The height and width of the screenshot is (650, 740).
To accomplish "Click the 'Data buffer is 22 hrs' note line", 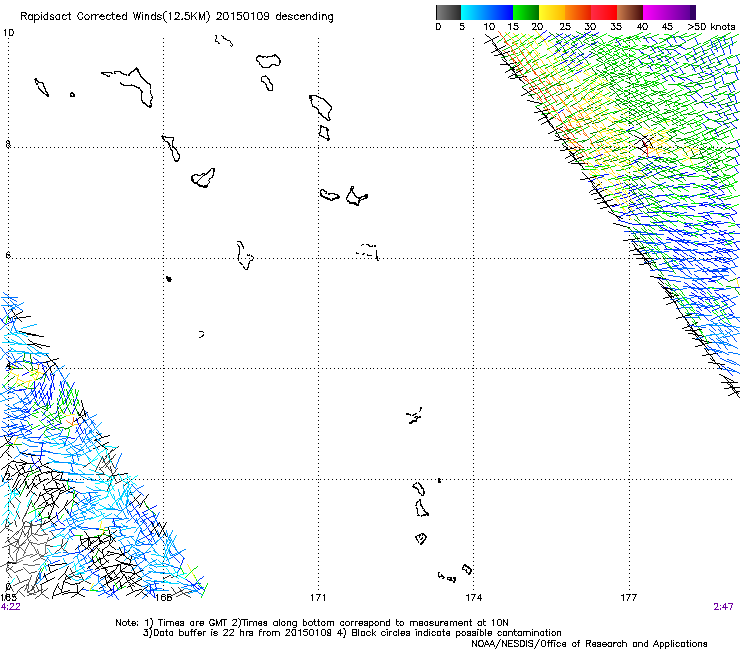I will (352, 633).
